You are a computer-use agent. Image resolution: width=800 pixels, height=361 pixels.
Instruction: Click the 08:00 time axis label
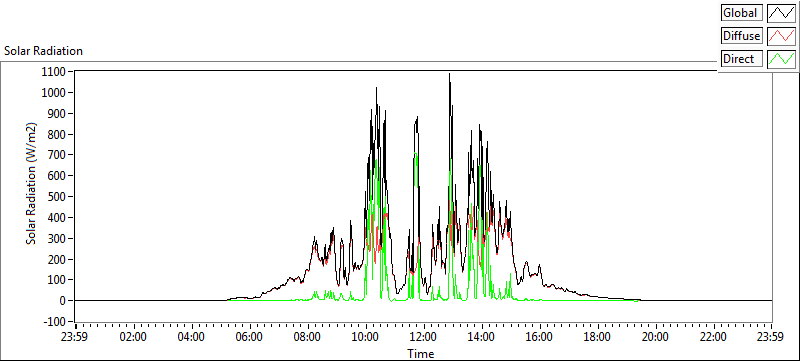click(x=308, y=337)
